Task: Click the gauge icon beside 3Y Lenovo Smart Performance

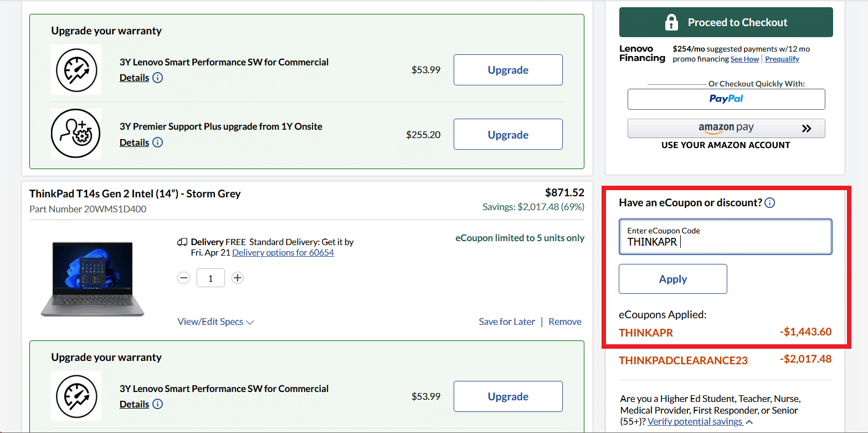Action: coord(76,70)
